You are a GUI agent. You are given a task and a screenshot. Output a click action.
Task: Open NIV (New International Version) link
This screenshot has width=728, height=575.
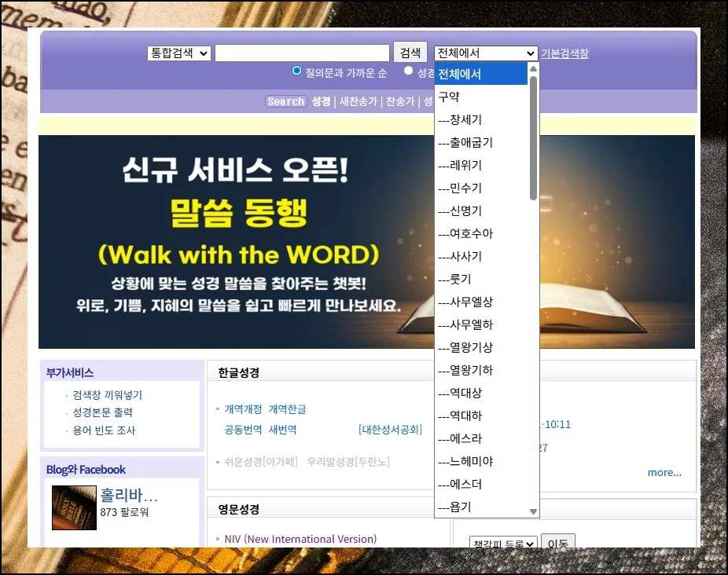(x=300, y=539)
